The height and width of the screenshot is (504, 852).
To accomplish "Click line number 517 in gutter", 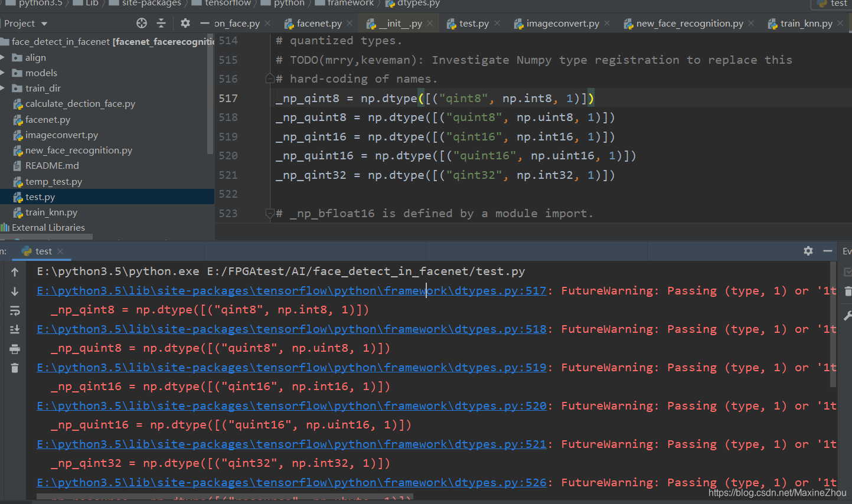I will pos(228,98).
